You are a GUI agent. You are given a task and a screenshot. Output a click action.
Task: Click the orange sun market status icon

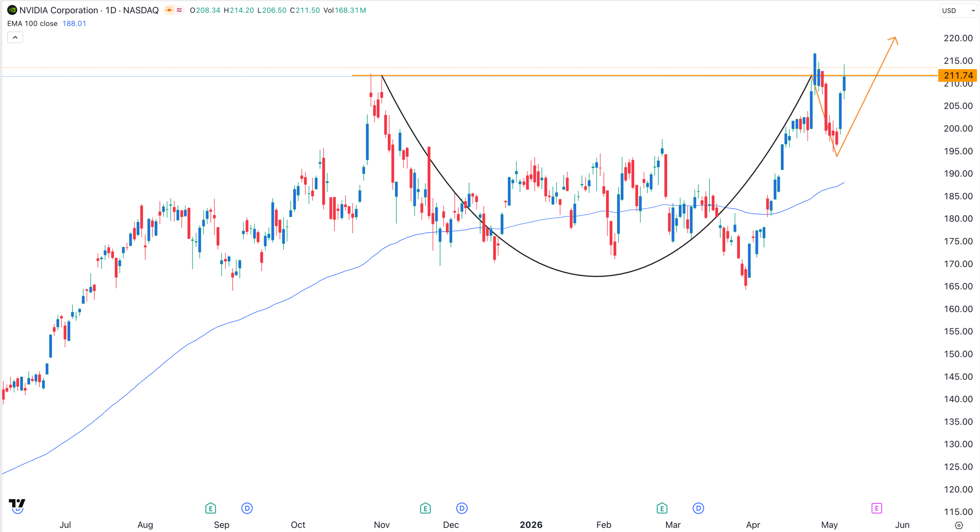[169, 10]
